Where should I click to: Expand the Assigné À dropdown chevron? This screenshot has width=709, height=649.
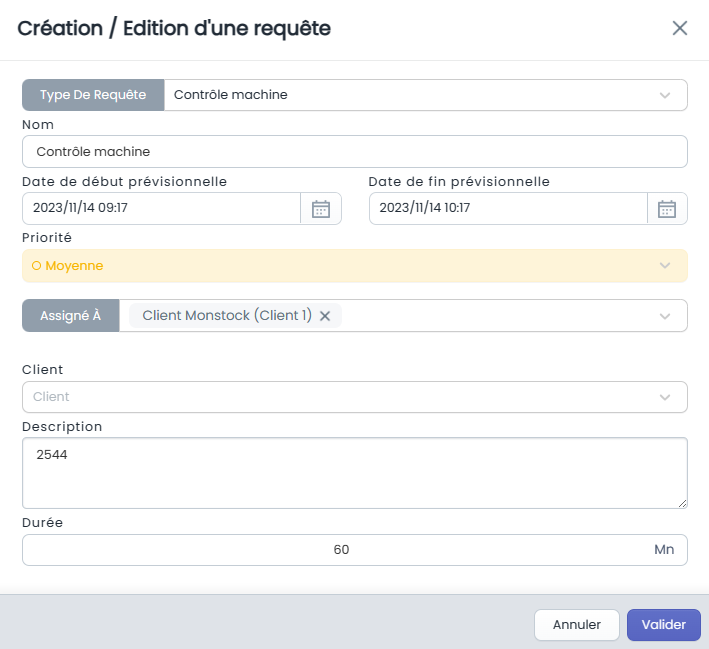coord(665,316)
